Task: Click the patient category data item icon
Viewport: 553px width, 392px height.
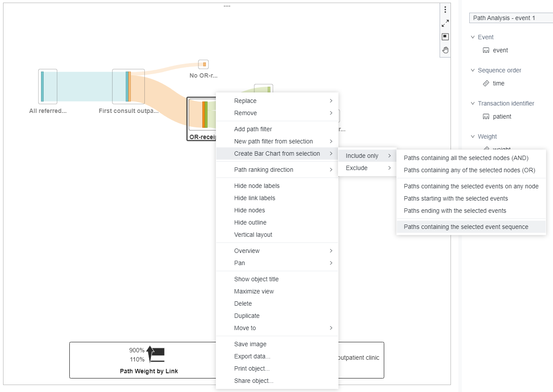Action: coord(486,116)
